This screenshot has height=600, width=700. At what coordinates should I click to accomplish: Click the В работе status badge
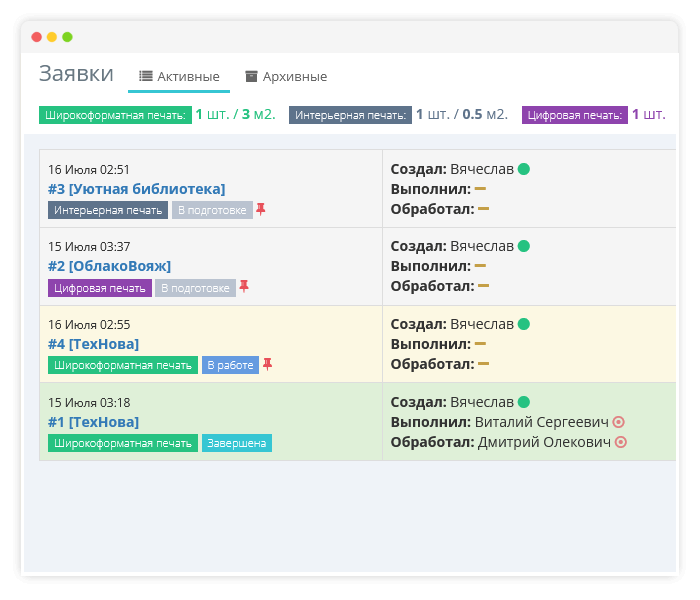(x=230, y=365)
